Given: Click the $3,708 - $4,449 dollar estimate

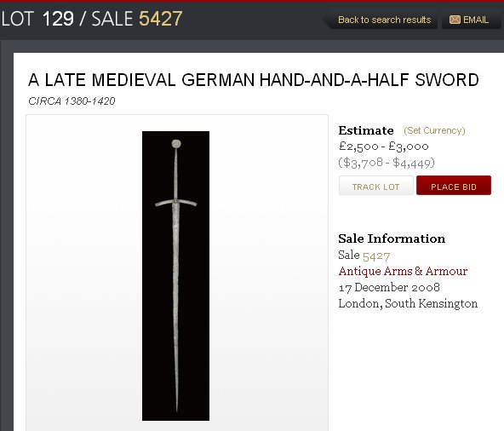Looking at the screenshot, I should tap(386, 163).
